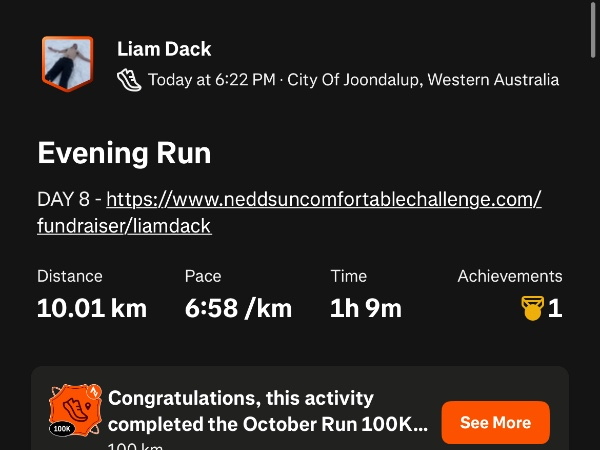Image resolution: width=600 pixels, height=450 pixels.
Task: Click the 1h 9m time value
Action: coord(366,308)
